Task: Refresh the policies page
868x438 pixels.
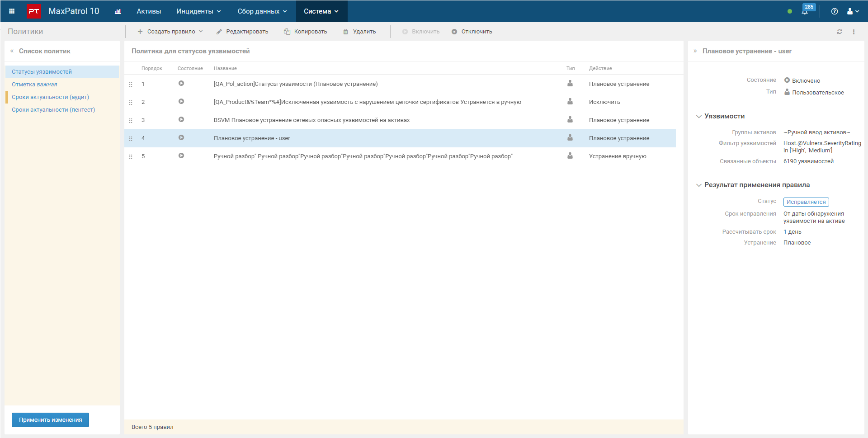Action: click(x=840, y=32)
